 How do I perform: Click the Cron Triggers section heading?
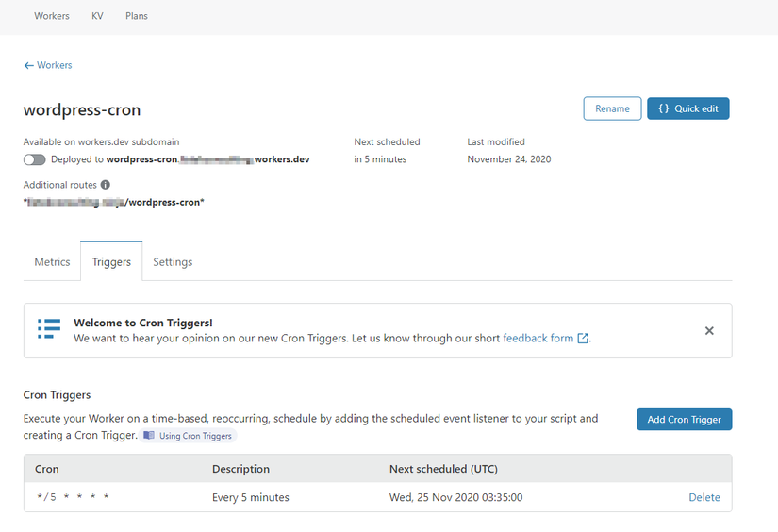[x=58, y=395]
